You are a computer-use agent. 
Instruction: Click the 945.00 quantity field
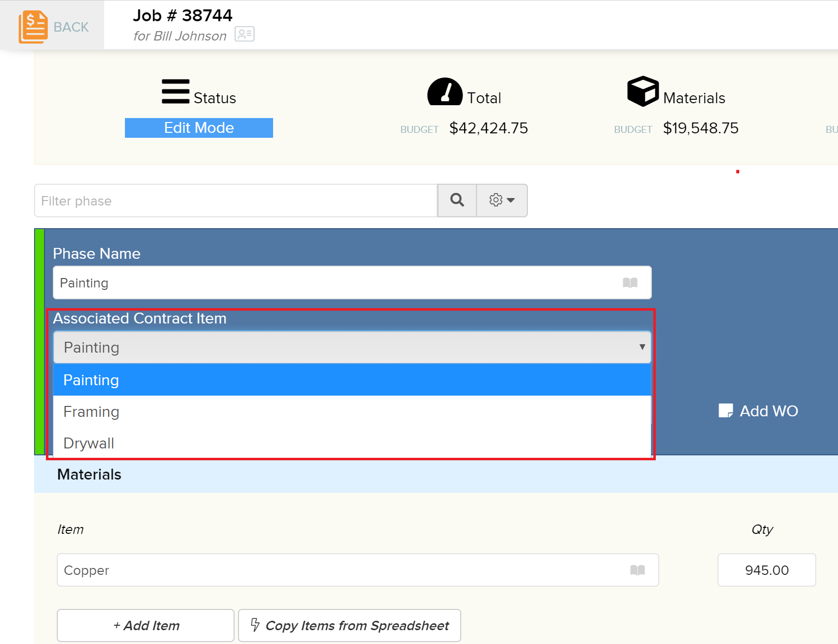766,570
